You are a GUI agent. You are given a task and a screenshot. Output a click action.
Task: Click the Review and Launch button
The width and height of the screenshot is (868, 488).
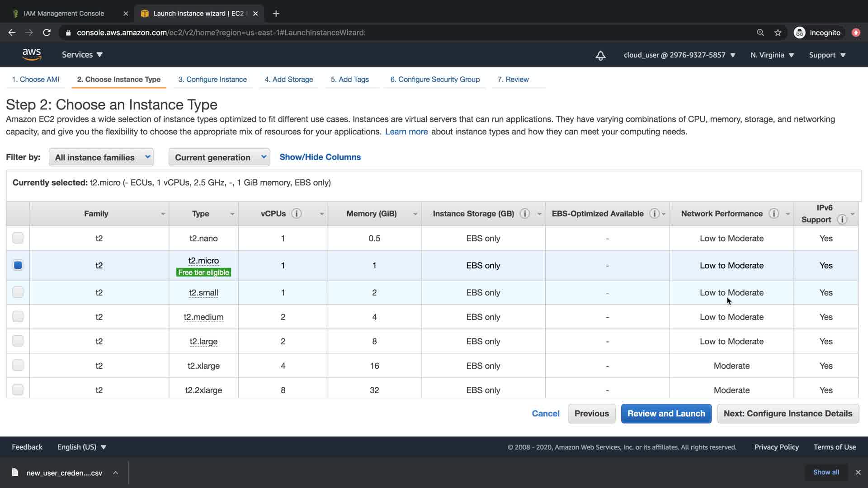[x=666, y=413]
